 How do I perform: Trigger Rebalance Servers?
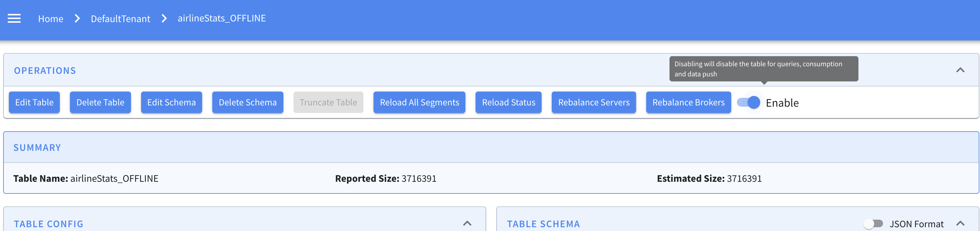coord(594,102)
